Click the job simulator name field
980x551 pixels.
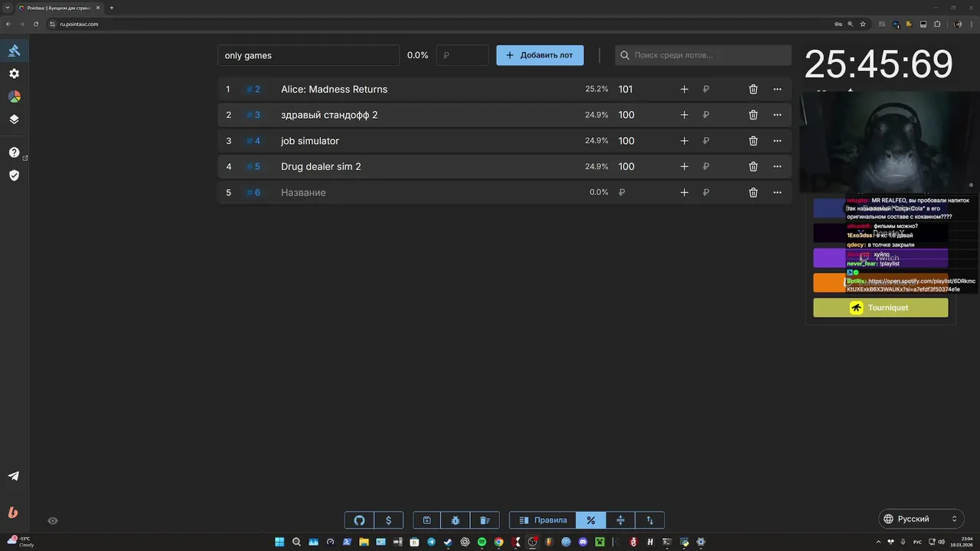click(x=425, y=141)
